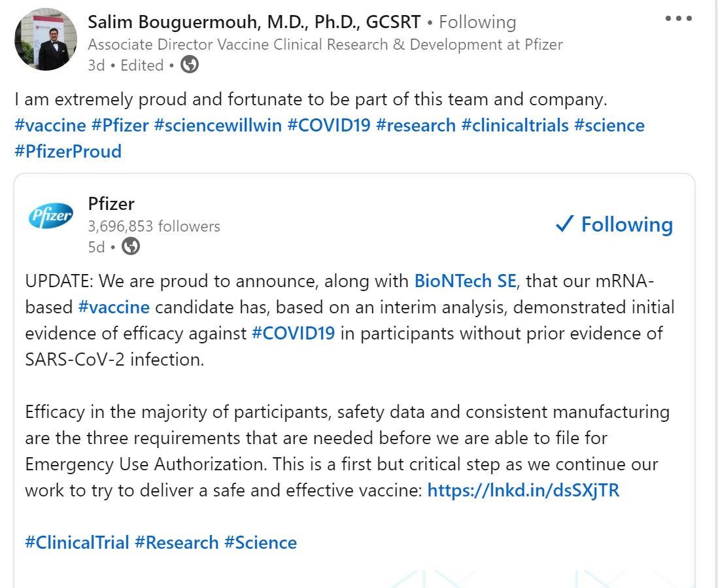Open the Pfizer company page name link
Screen dimensions: 718x588
[x=111, y=203]
